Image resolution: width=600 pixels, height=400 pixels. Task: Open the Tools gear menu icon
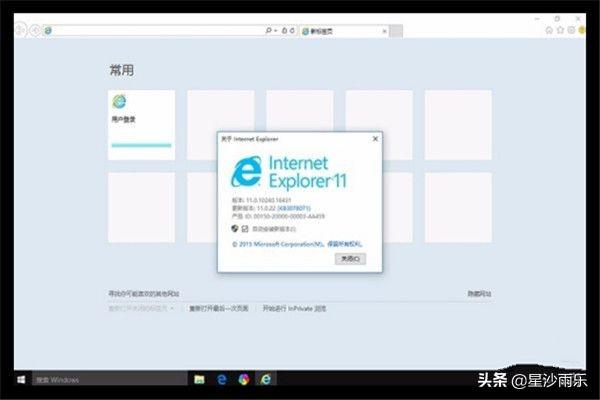pyautogui.click(x=571, y=30)
